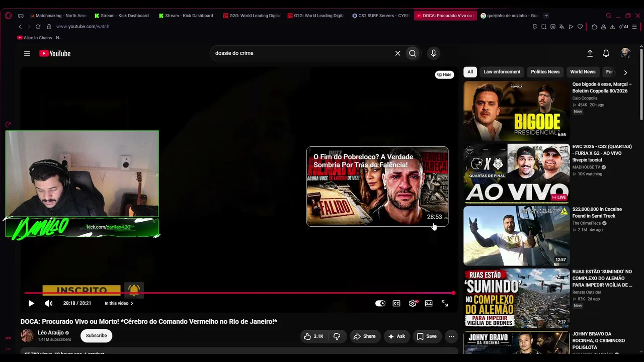Viewport: 644px width, 362px height.
Task: Toggle closed captions (CC)
Action: tap(396, 303)
